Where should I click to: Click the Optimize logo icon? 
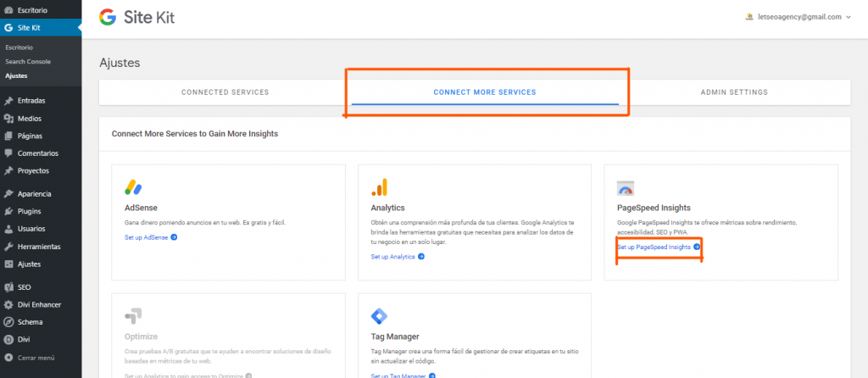pyautogui.click(x=133, y=316)
